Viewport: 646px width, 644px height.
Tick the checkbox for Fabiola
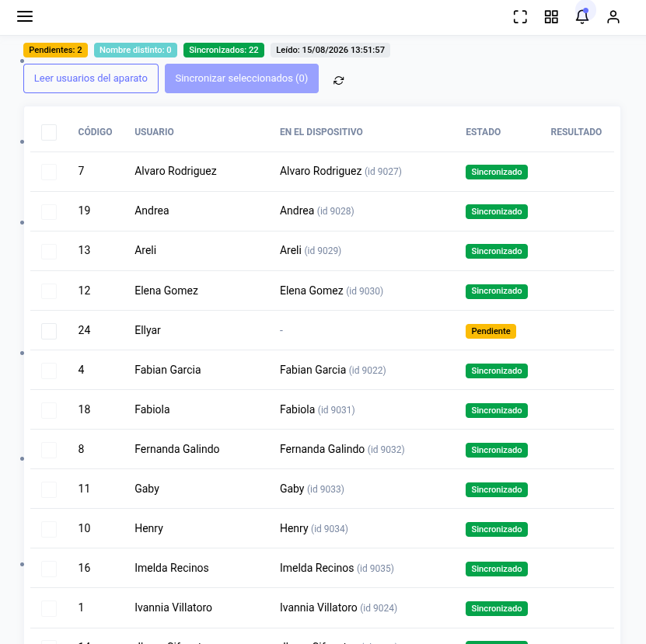[49, 410]
